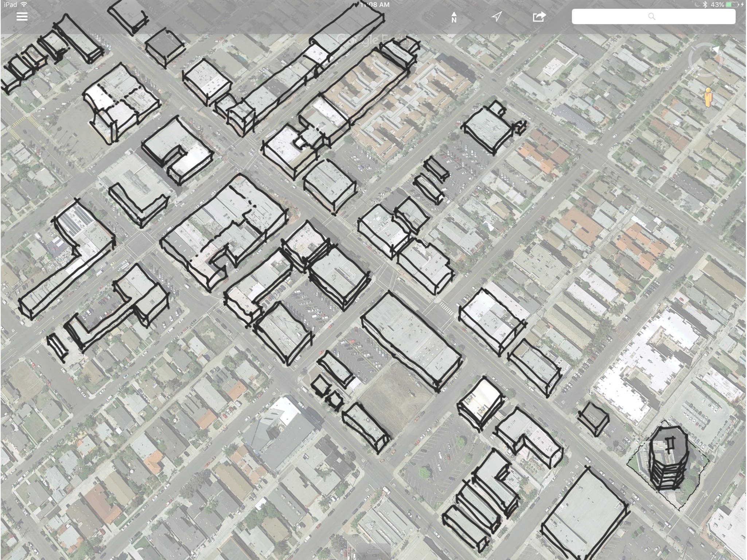
Task: Tap the time in status bar
Action: click(x=374, y=5)
